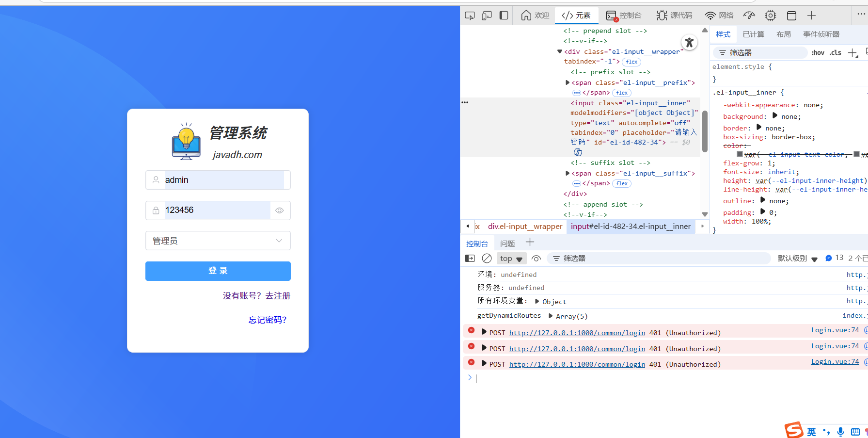Image resolution: width=868 pixels, height=438 pixels.
Task: Expand the el-input__suffix span node
Action: point(568,173)
